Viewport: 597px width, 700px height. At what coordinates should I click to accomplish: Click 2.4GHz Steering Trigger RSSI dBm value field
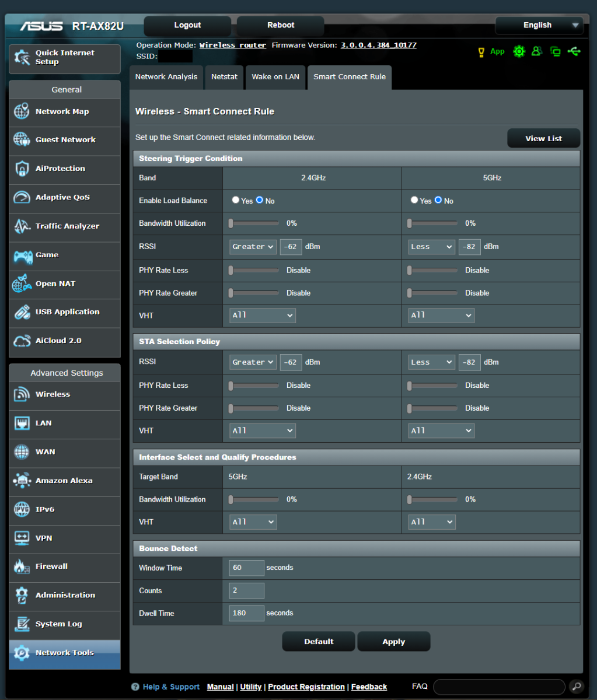tap(291, 247)
